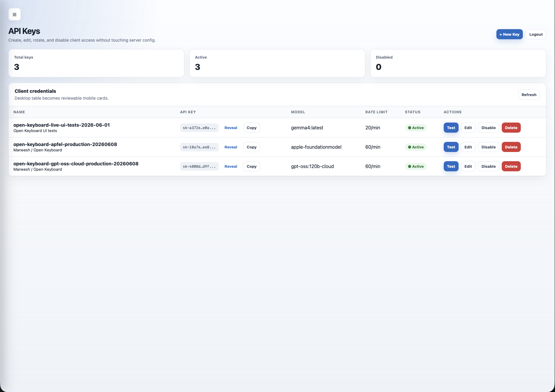Click the 60/min rate limit for apfel-production

point(373,147)
